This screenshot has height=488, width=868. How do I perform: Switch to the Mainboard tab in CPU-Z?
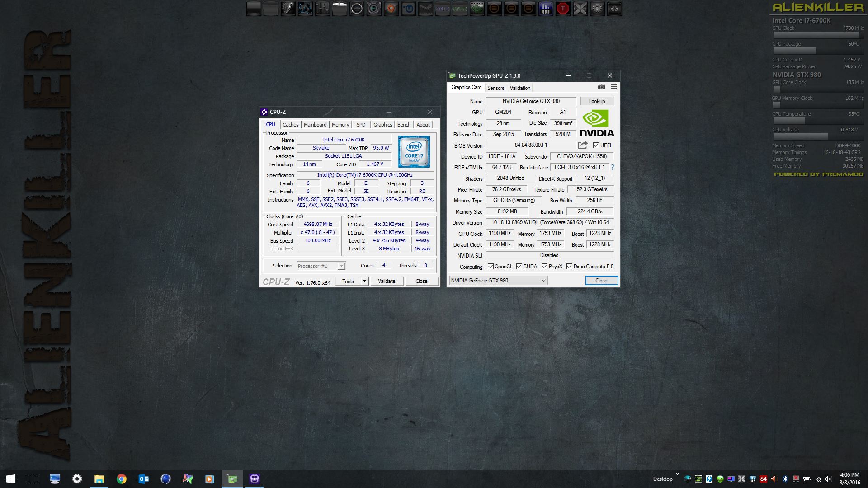click(315, 125)
